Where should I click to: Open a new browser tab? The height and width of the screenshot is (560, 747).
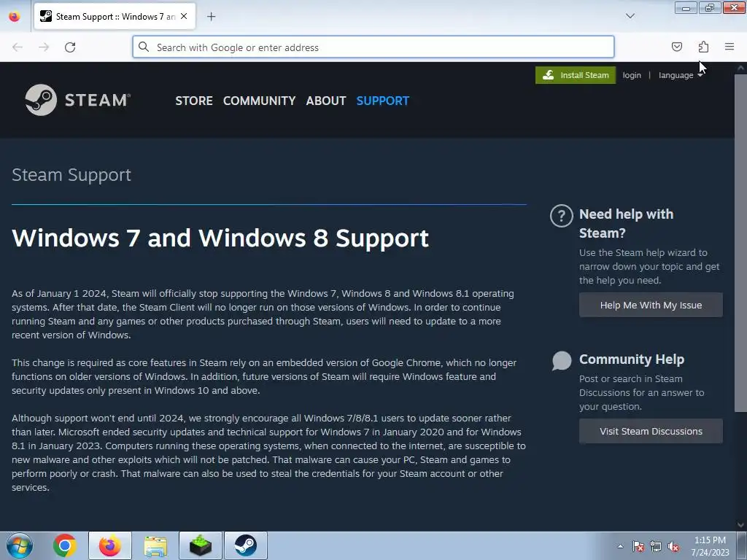211,17
